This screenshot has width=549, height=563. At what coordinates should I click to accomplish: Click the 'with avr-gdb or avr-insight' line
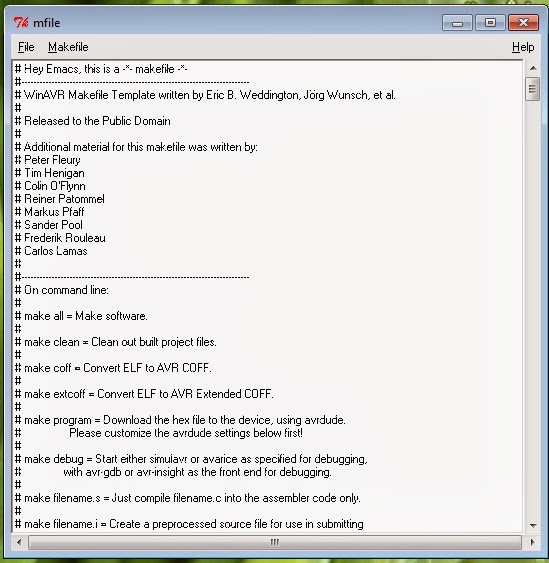pyautogui.click(x=197, y=472)
